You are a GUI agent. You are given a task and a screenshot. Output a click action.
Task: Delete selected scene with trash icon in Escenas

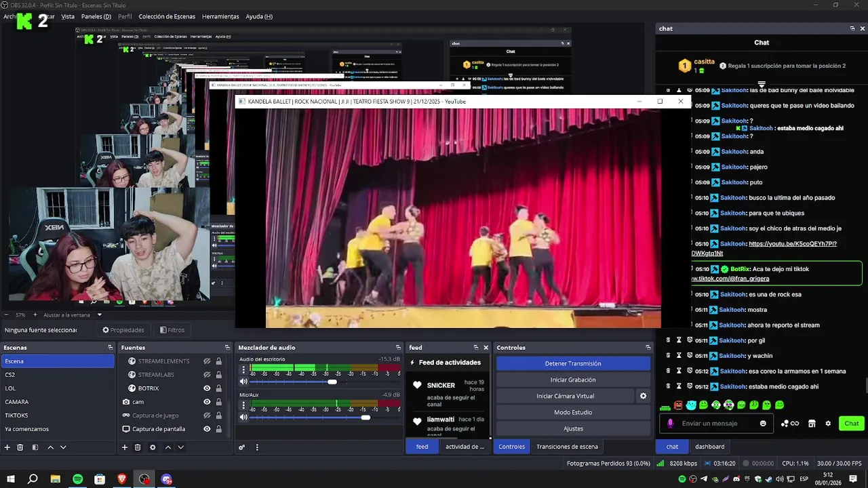(x=20, y=447)
